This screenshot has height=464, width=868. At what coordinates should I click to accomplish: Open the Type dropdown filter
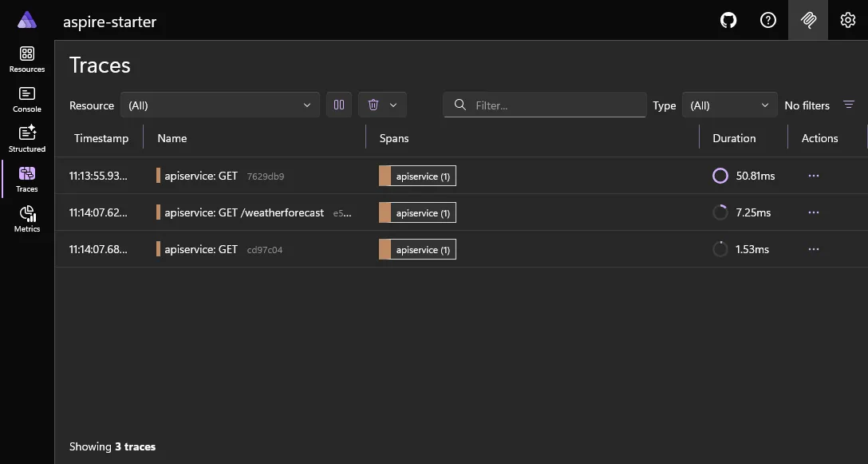pyautogui.click(x=728, y=104)
